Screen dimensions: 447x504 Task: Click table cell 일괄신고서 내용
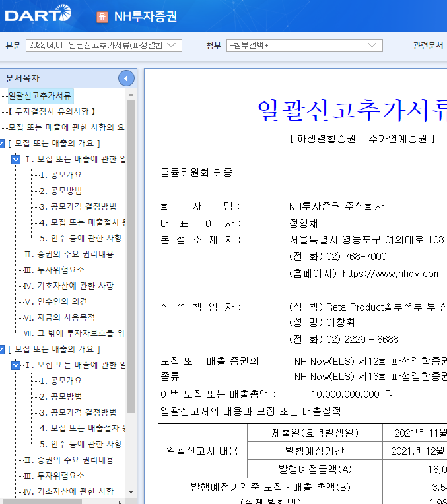pyautogui.click(x=203, y=451)
